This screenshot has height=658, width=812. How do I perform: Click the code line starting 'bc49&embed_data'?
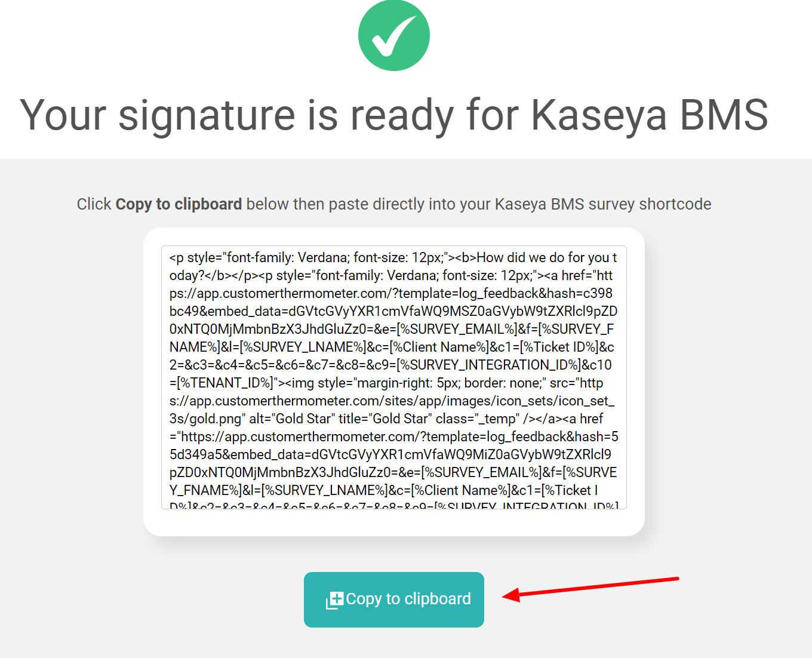point(393,311)
